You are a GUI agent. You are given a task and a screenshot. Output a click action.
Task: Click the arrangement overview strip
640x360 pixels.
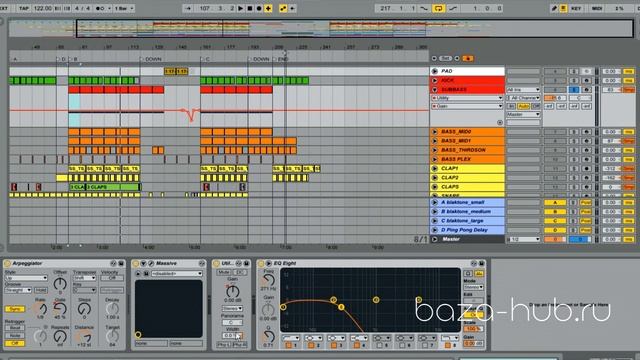point(321,29)
